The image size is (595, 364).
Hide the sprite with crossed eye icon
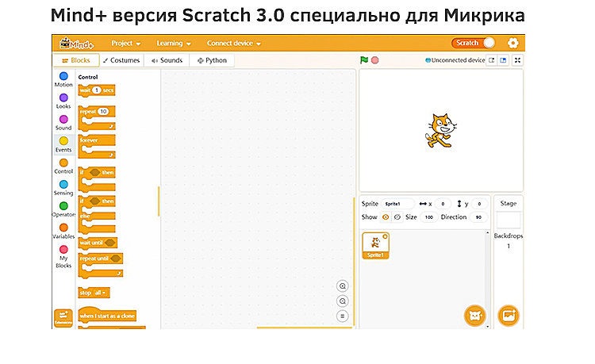(397, 217)
